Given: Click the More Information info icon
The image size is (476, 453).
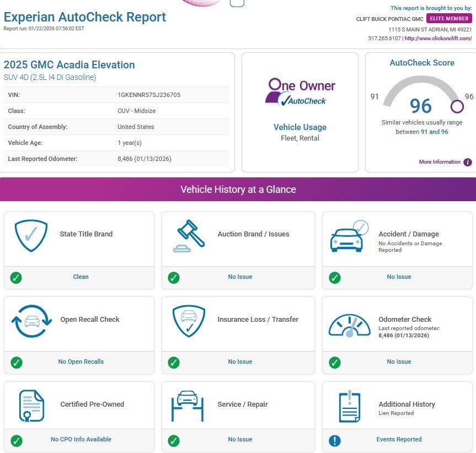Looking at the screenshot, I should click(x=467, y=162).
